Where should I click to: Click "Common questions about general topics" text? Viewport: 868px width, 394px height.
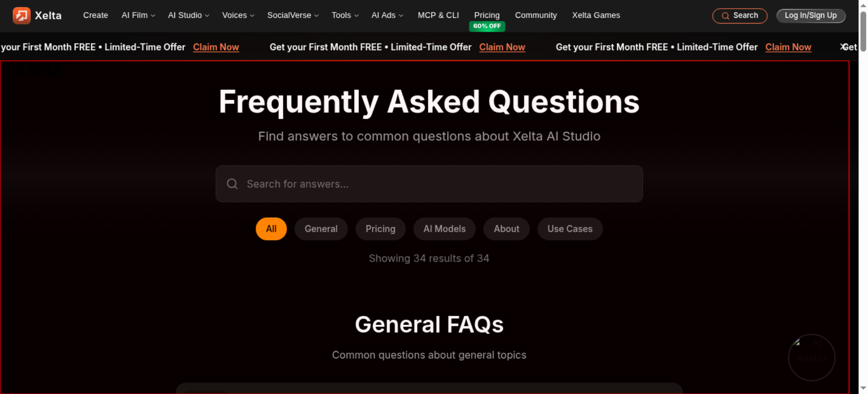[x=429, y=355]
